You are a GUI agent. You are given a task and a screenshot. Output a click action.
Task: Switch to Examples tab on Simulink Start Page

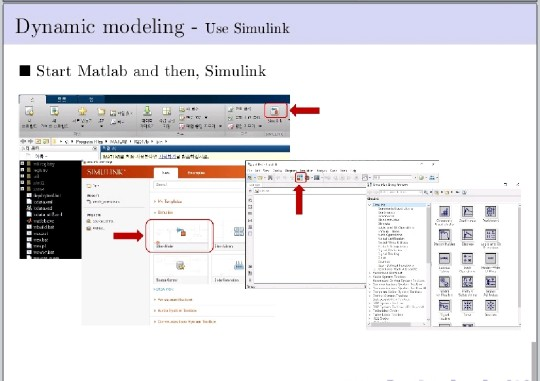click(196, 173)
